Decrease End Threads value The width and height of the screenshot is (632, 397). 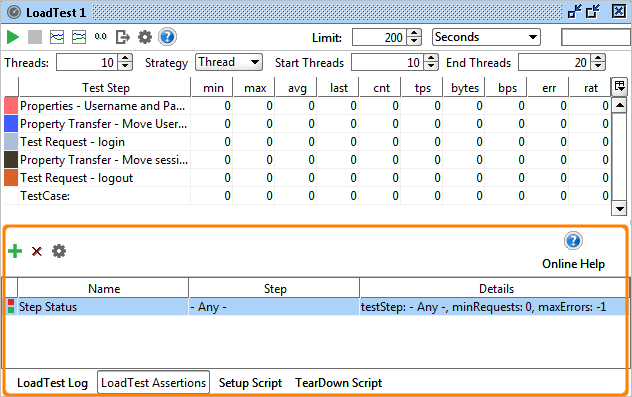pos(599,67)
